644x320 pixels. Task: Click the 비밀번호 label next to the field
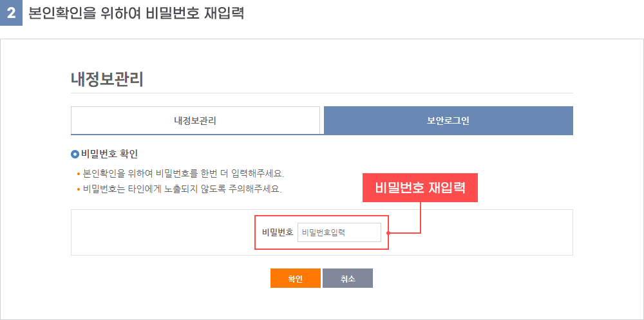pos(278,232)
